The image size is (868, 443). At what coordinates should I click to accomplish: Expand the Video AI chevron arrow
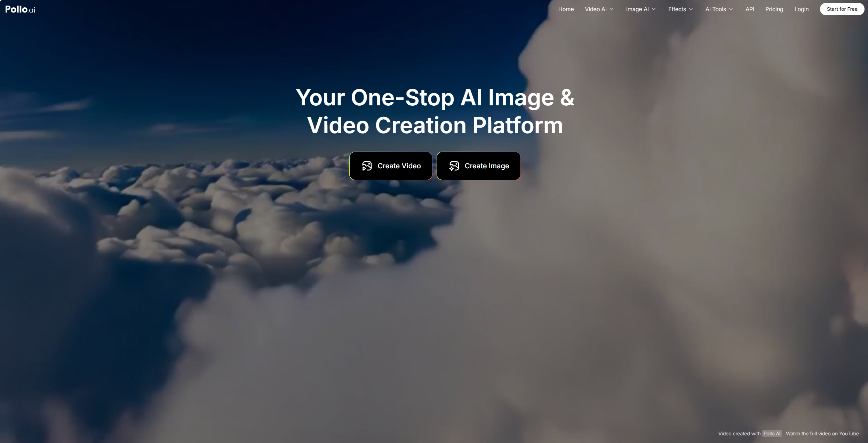coord(612,9)
